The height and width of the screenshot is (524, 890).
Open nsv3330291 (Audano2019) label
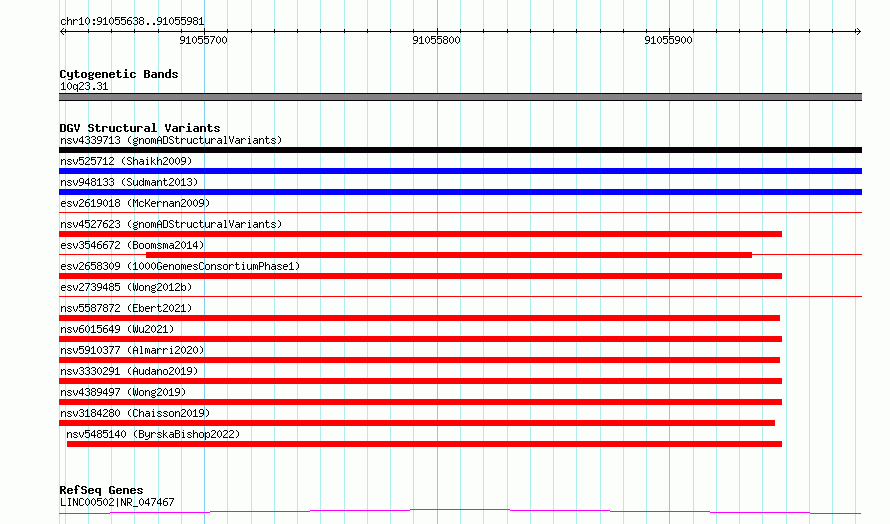[129, 371]
